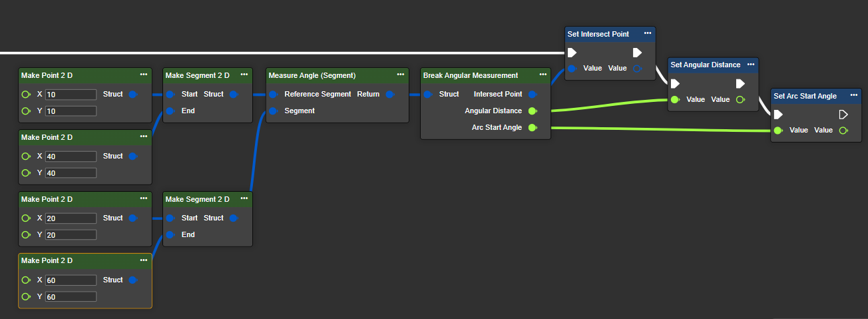Click Value output pin on Set Intersect Point
The height and width of the screenshot is (319, 868).
[x=637, y=69]
